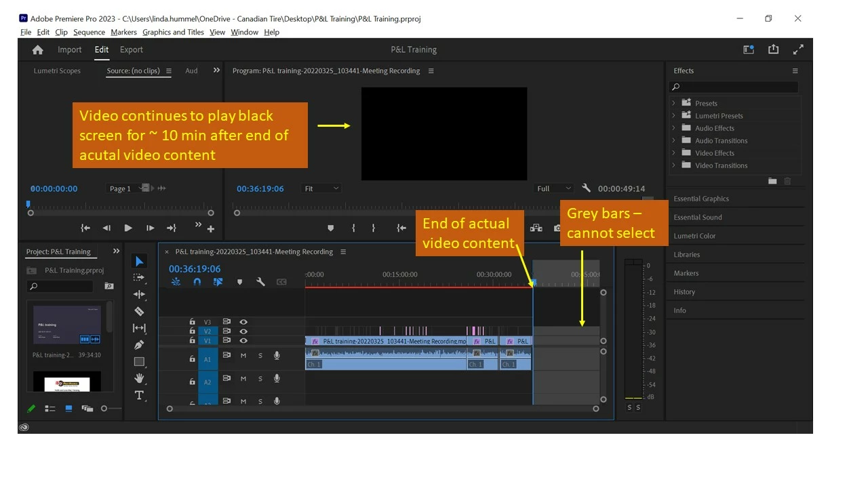This screenshot has width=868, height=488.
Task: Show hidden source panel tabs chevron
Action: coord(216,70)
